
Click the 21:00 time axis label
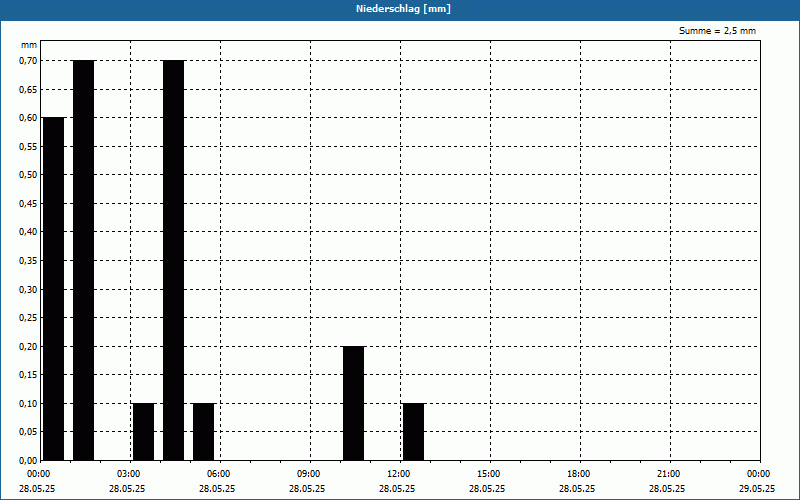pos(669,474)
